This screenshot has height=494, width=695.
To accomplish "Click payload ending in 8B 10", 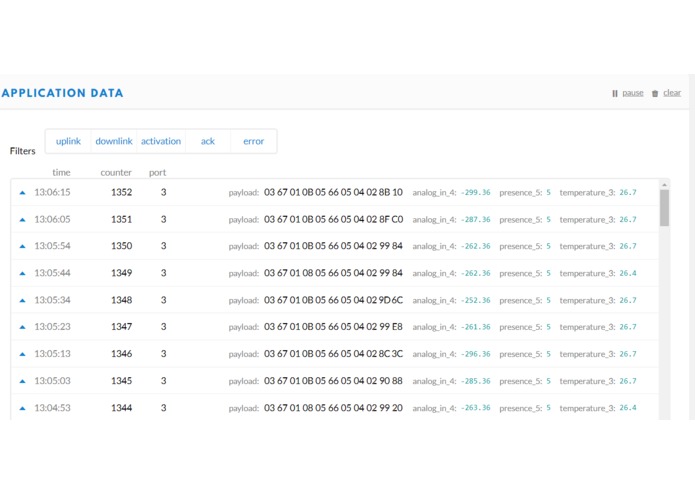I will click(x=333, y=192).
